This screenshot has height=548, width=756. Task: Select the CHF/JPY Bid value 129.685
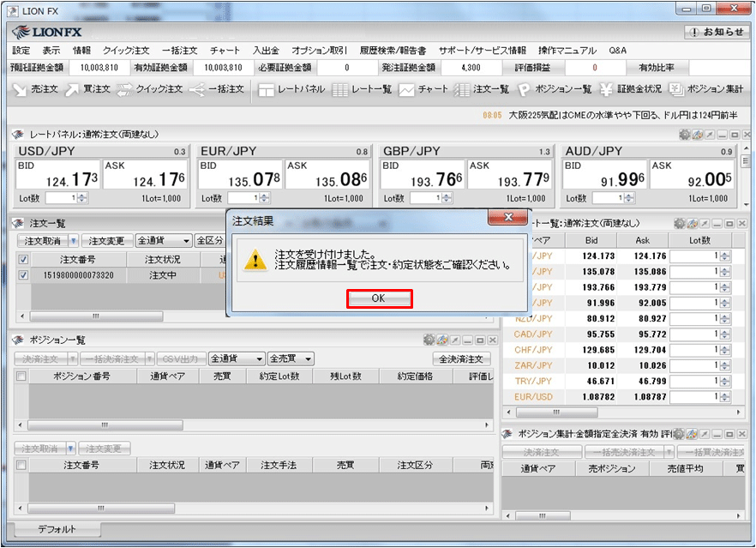[598, 350]
